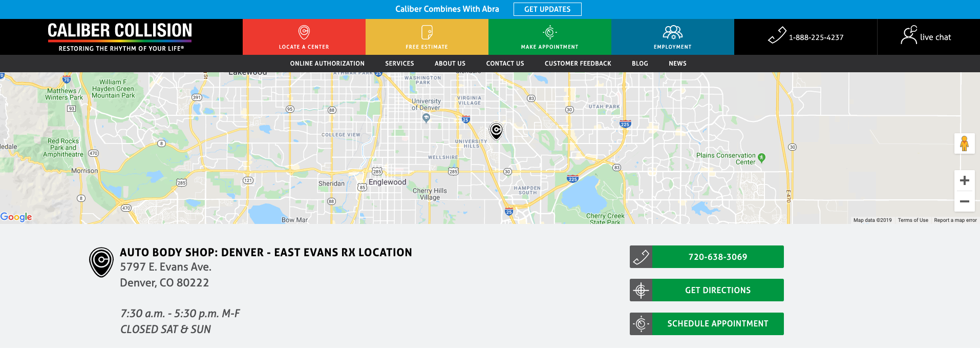Screen dimensions: 980x350
Task: Click the Denver - East Evans RX heading
Action: pyautogui.click(x=266, y=252)
